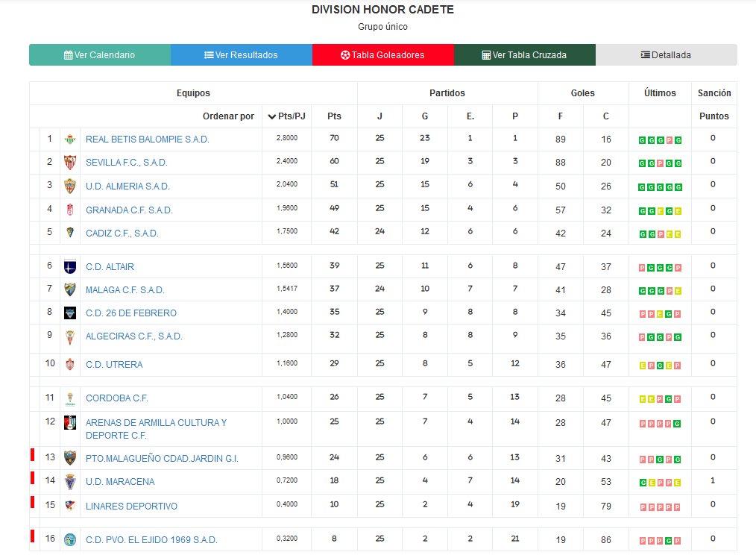Click C.D. Pvo. El Ejido crest

click(70, 539)
